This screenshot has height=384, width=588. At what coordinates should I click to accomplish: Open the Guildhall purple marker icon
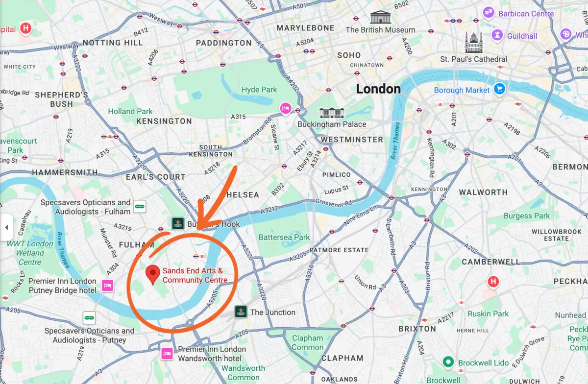tap(498, 35)
